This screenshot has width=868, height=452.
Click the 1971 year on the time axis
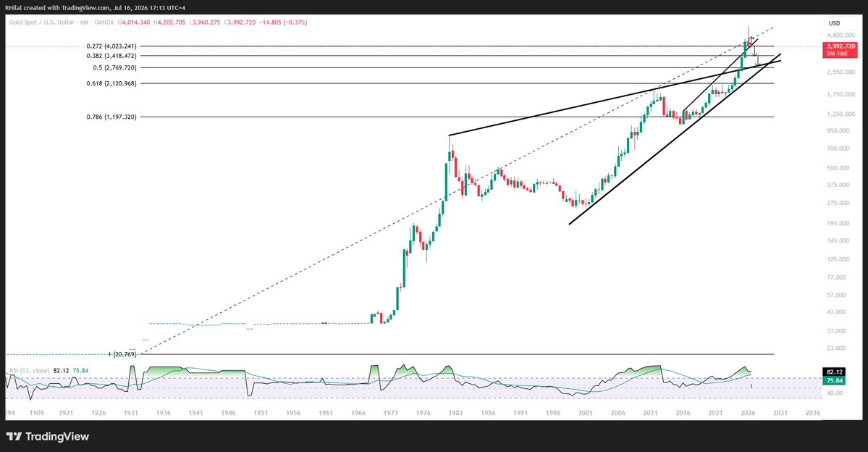coord(391,413)
